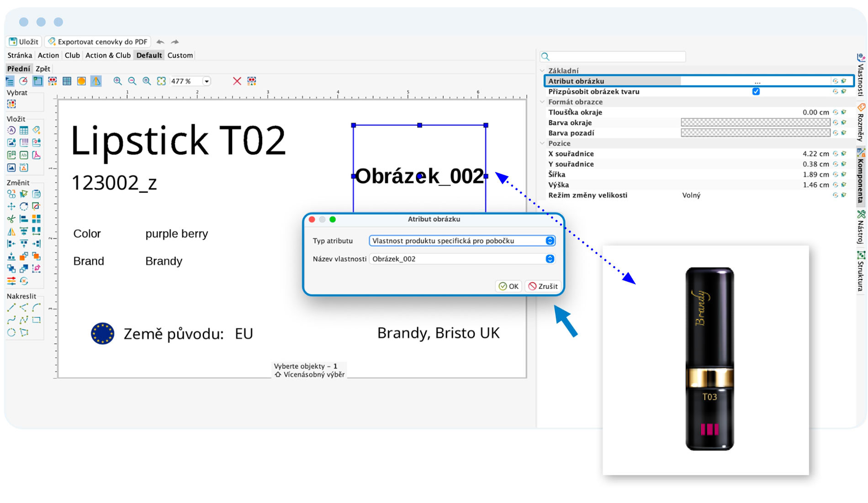Click the zoom out magnifier icon
This screenshot has width=868, height=503.
pyautogui.click(x=132, y=81)
